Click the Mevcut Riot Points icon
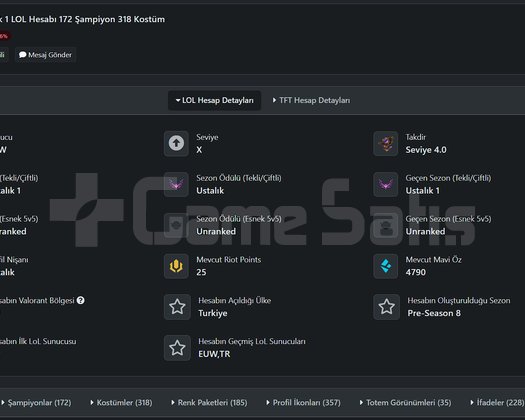The image size is (525, 420). click(x=176, y=266)
